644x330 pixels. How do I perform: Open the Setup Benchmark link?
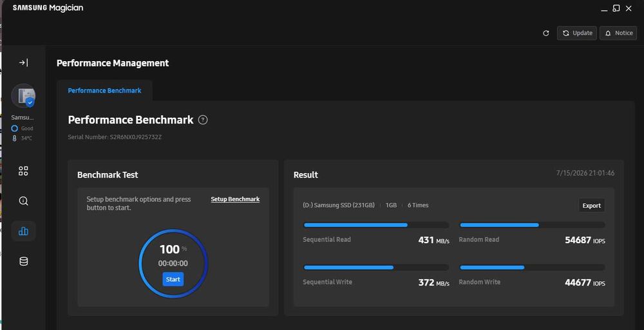click(x=235, y=199)
